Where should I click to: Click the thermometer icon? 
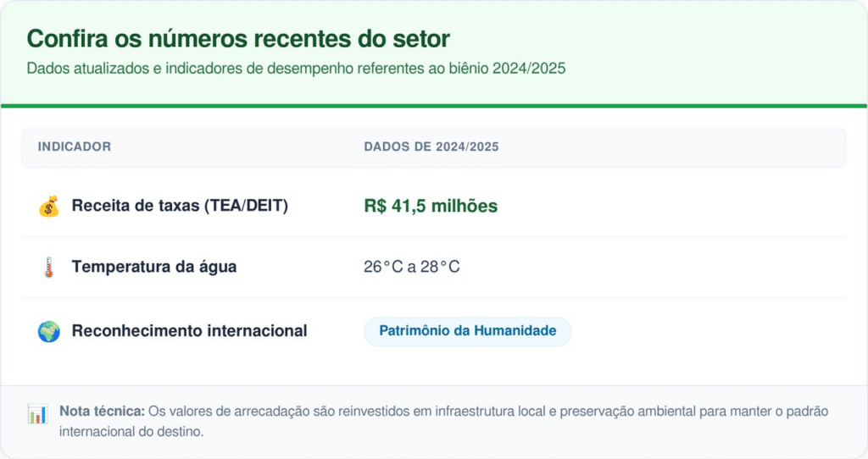click(48, 268)
